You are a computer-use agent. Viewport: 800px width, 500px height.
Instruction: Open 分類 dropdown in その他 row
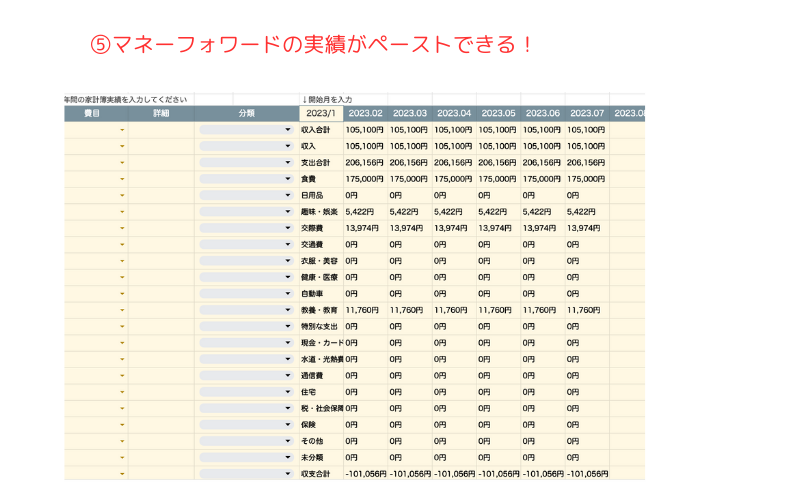coord(246,441)
